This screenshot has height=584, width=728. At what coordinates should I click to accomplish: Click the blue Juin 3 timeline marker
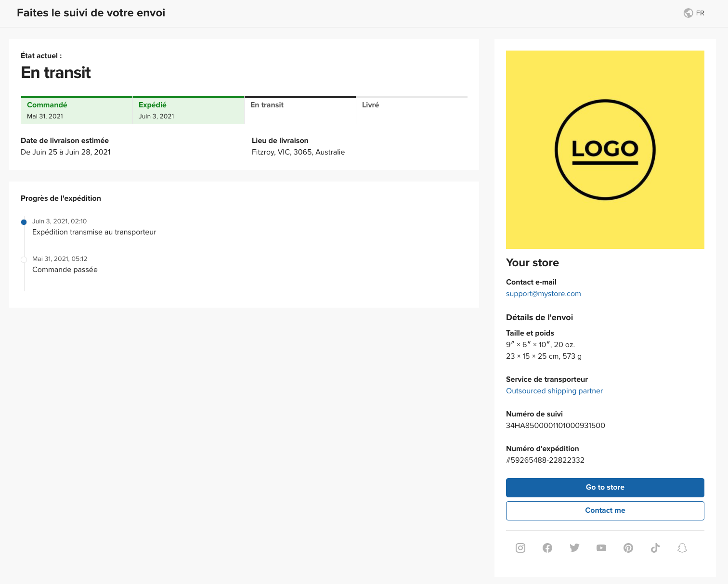pos(24,222)
